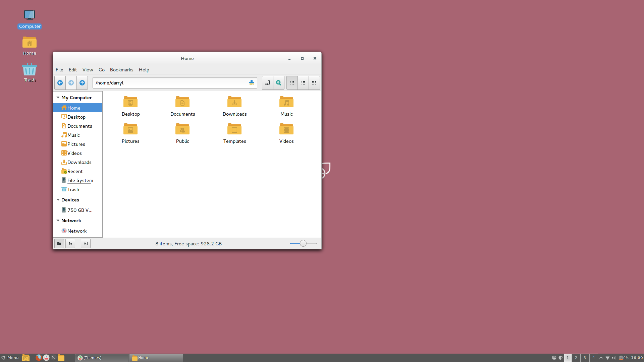Screen dimensions: 644x362
Task: Drag the zoom level slider right
Action: point(313,243)
